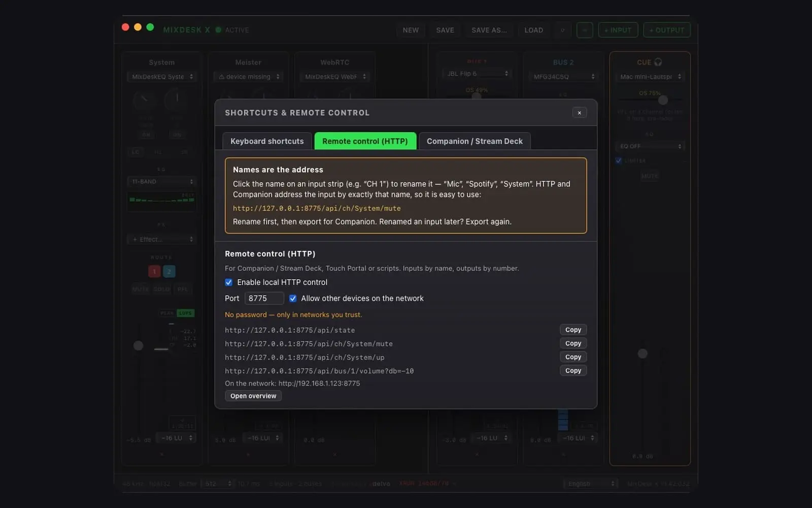812x508 pixels.
Task: Select the Remote control (HTTP) tab
Action: (x=365, y=141)
